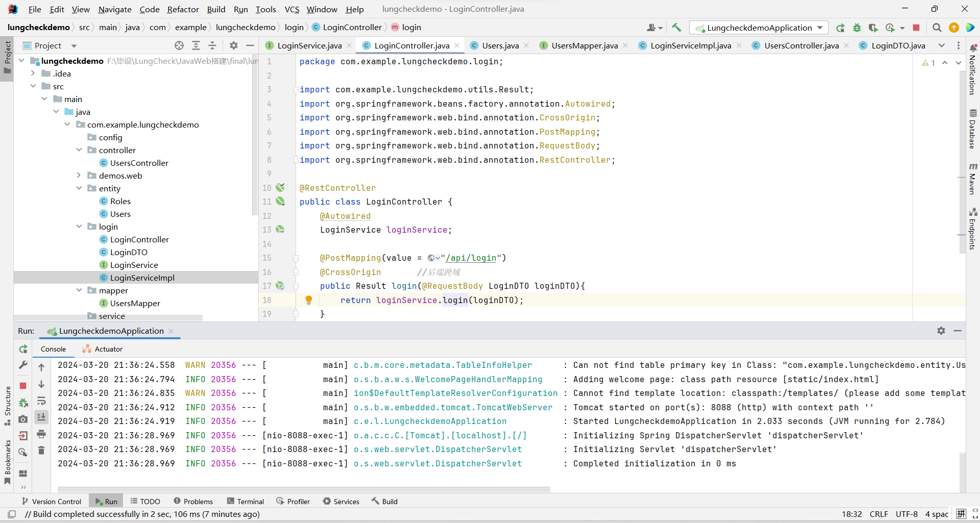980x523 pixels.
Task: Toggle the Bookmarks tool window stripe
Action: click(7, 462)
